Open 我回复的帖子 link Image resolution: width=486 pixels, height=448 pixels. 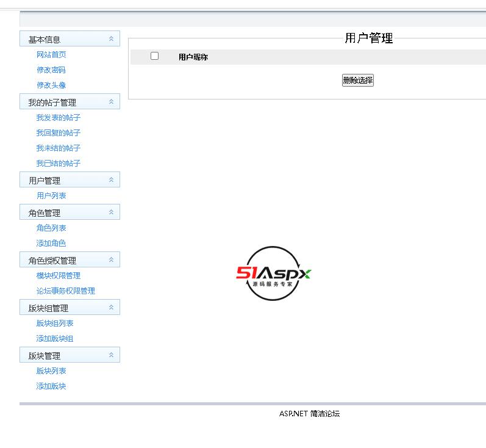[59, 133]
